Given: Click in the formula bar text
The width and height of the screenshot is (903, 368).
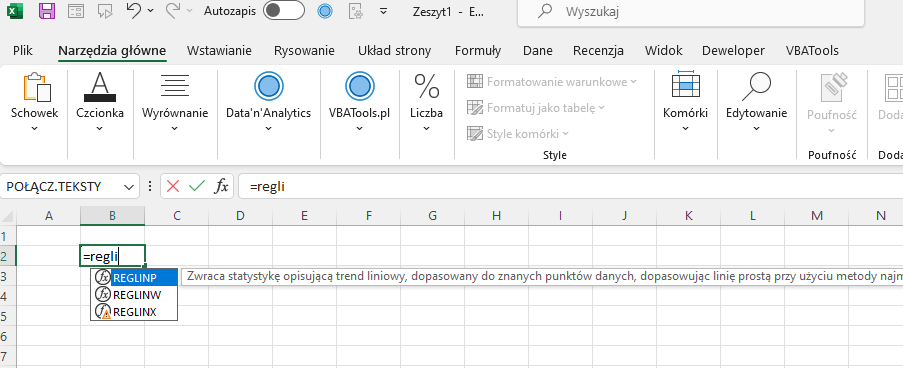Looking at the screenshot, I should (570, 187).
